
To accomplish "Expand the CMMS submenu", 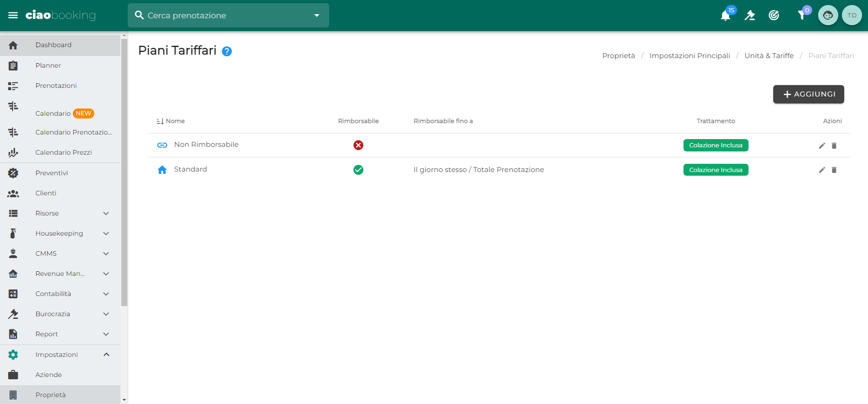I will point(106,253).
